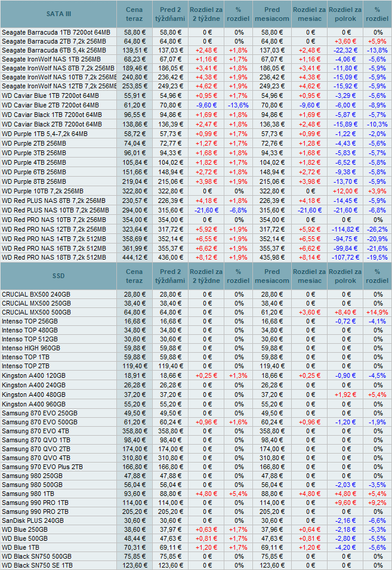The height and width of the screenshot is (570, 392).
Task: Click Seagate IronWolf NAS 1TB 256MB name
Action: tap(51, 59)
